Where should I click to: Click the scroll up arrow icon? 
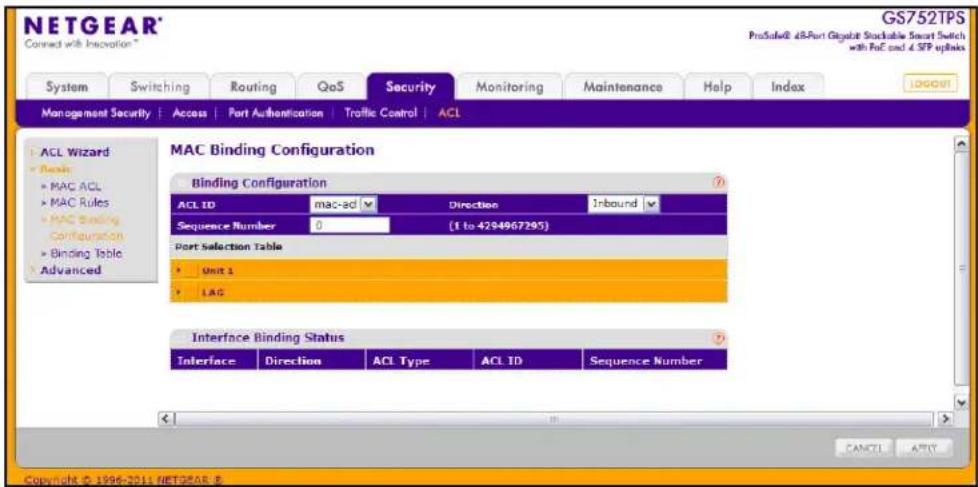point(962,145)
